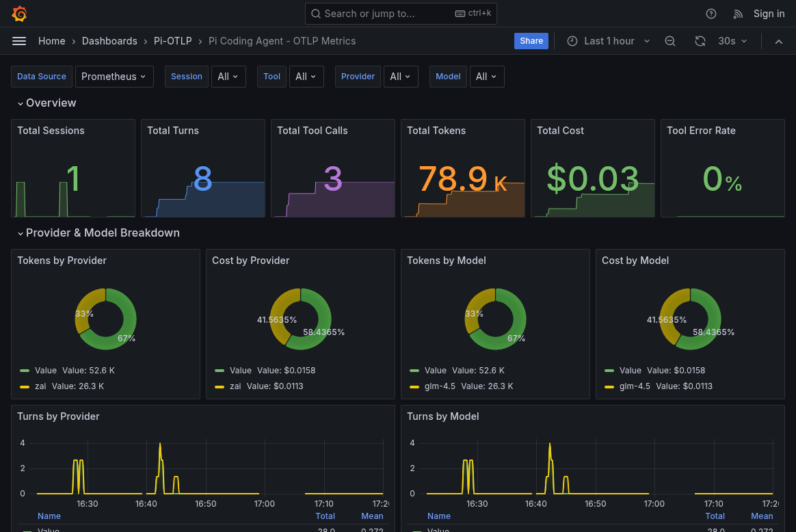The image size is (796, 532).
Task: Click the $0.03 Total Cost value
Action: pos(592,178)
